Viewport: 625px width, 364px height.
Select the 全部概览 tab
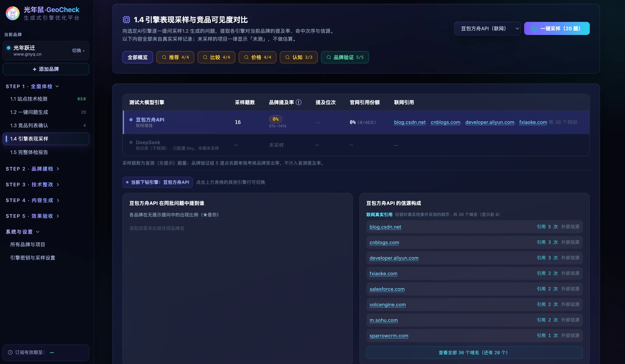(x=138, y=57)
